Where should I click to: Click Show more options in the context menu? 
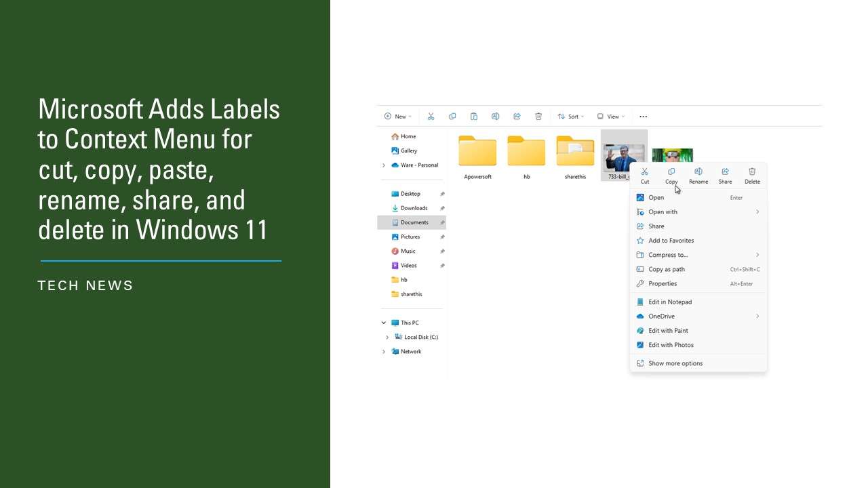[x=675, y=363]
